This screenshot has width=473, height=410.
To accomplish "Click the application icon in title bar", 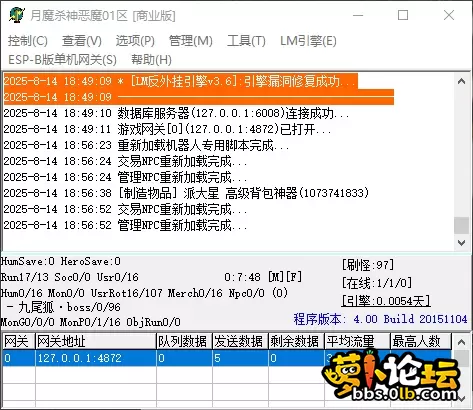I will click(x=17, y=15).
